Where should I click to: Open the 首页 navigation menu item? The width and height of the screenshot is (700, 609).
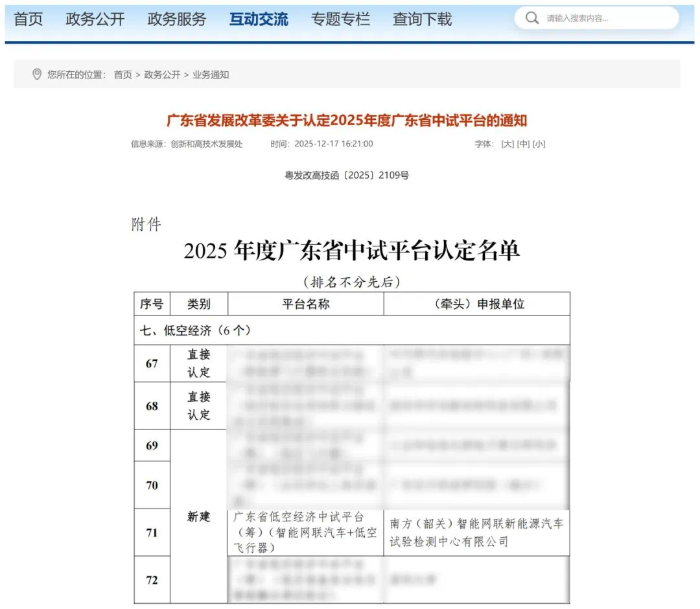[x=28, y=19]
